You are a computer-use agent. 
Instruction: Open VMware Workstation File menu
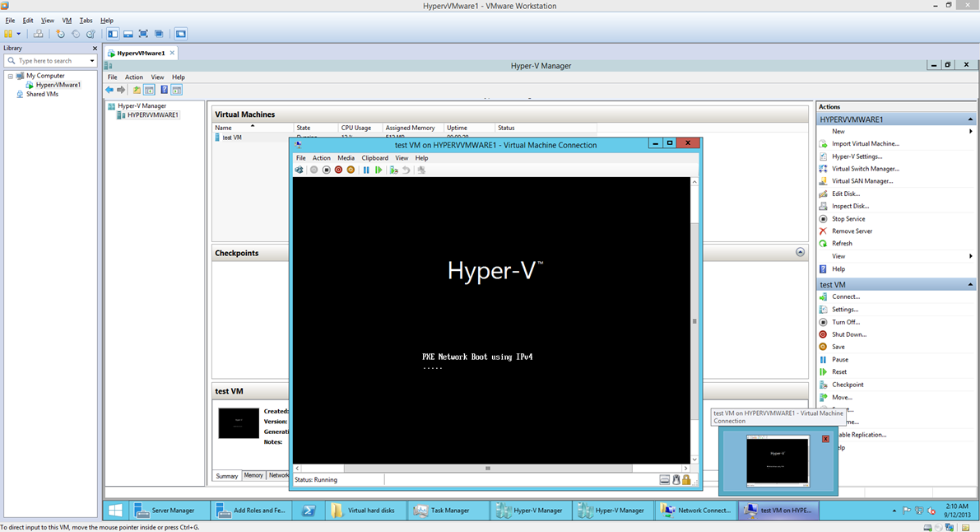click(x=10, y=20)
